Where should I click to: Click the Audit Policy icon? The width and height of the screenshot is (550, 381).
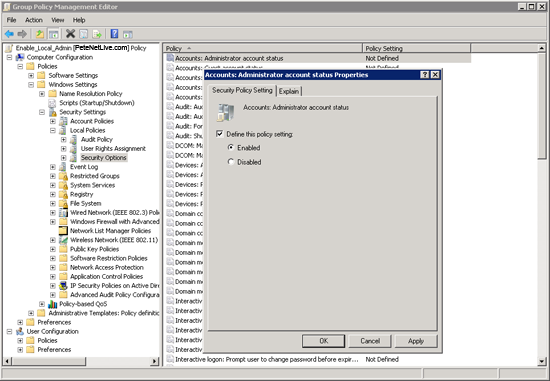click(73, 139)
